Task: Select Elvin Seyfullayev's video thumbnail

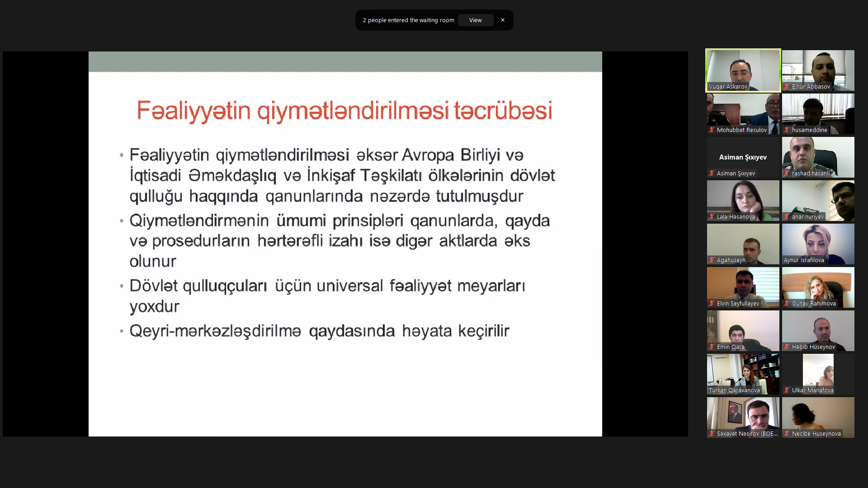Action: tap(743, 287)
